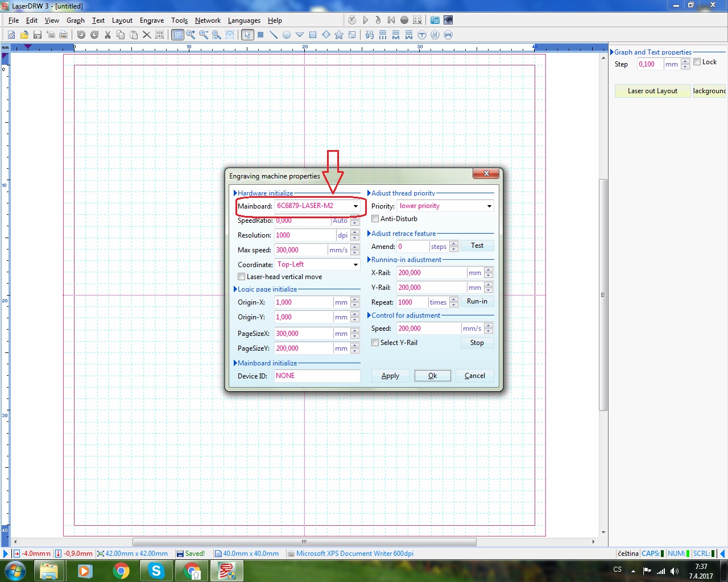Open the Tools menu
This screenshot has height=582, width=728.
click(x=179, y=20)
